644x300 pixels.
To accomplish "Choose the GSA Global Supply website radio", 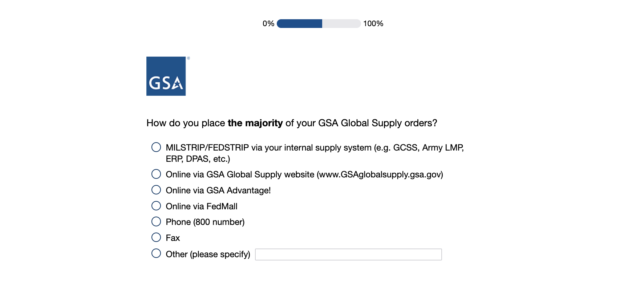I will tap(156, 174).
